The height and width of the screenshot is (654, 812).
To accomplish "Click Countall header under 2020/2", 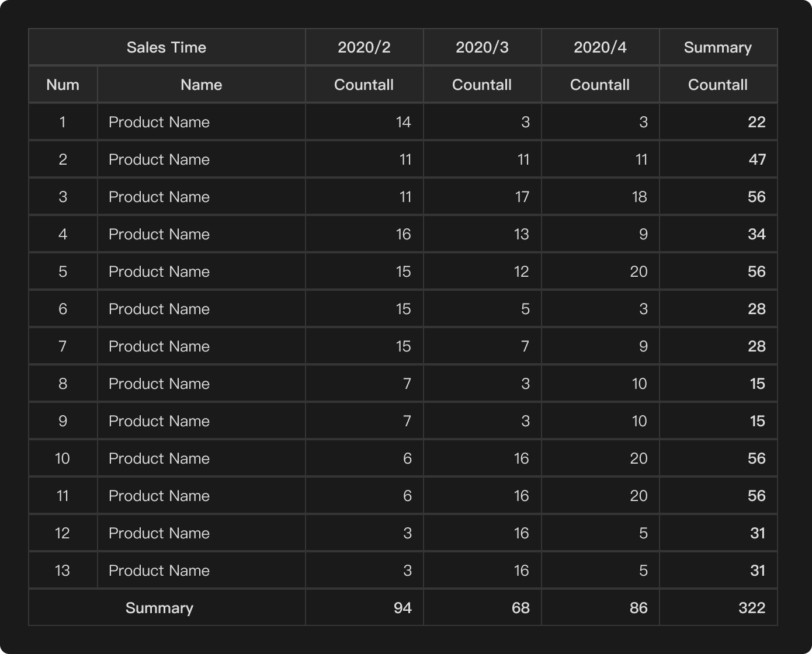I will [x=364, y=85].
